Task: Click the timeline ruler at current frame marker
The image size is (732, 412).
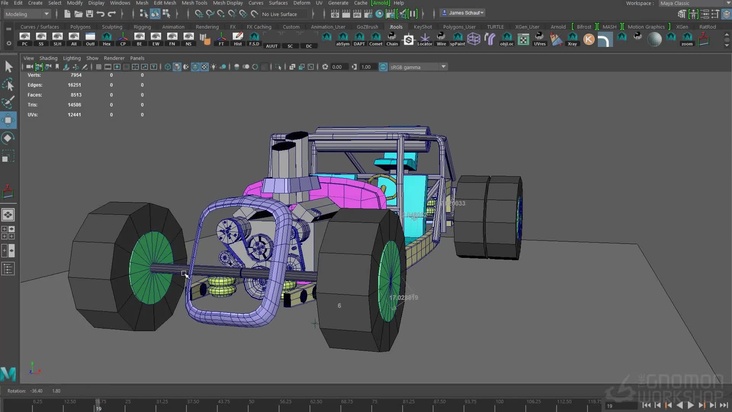Action: coord(97,403)
